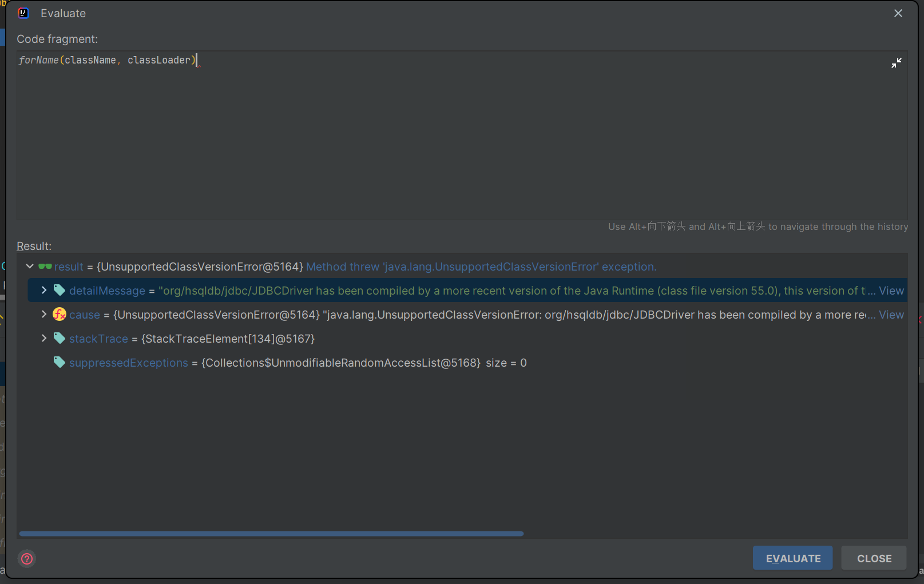Screen dimensions: 924x584
Task: Open View link for detailMessage value
Action: (x=891, y=291)
